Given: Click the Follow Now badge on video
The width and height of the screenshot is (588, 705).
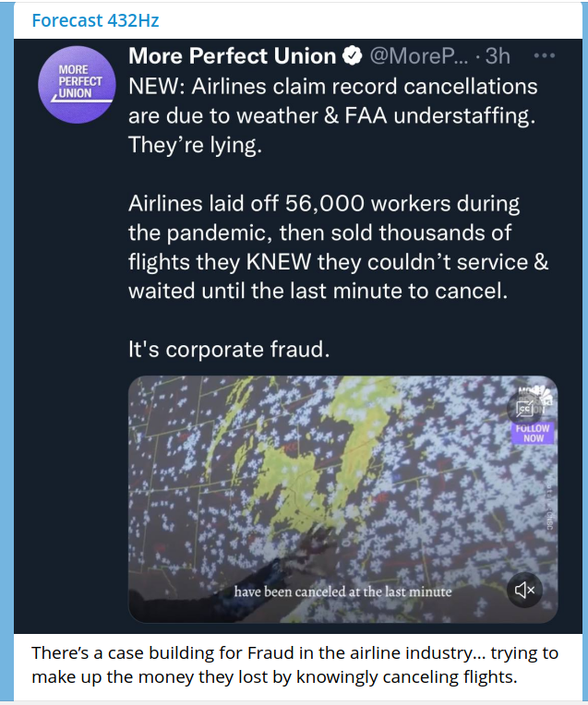Looking at the screenshot, I should 534,433.
